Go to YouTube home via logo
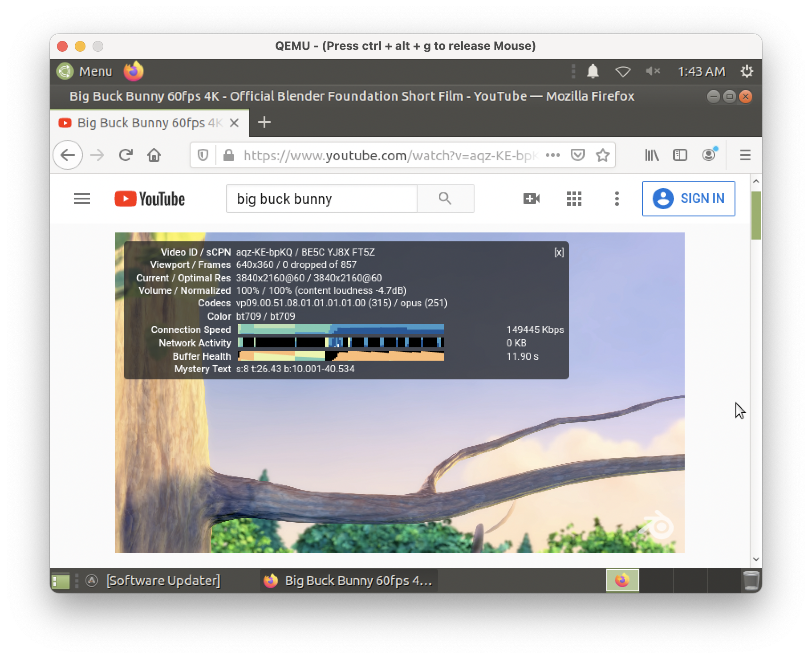The width and height of the screenshot is (812, 659). click(150, 199)
